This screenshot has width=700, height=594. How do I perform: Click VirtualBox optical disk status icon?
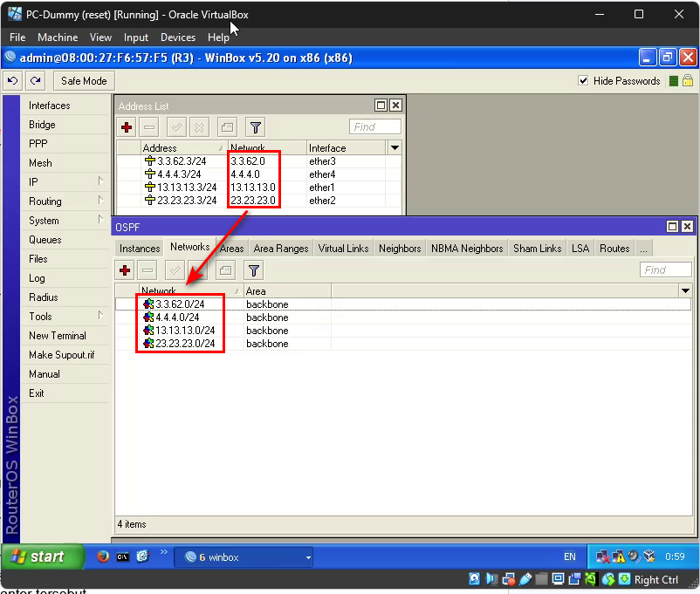[x=475, y=579]
